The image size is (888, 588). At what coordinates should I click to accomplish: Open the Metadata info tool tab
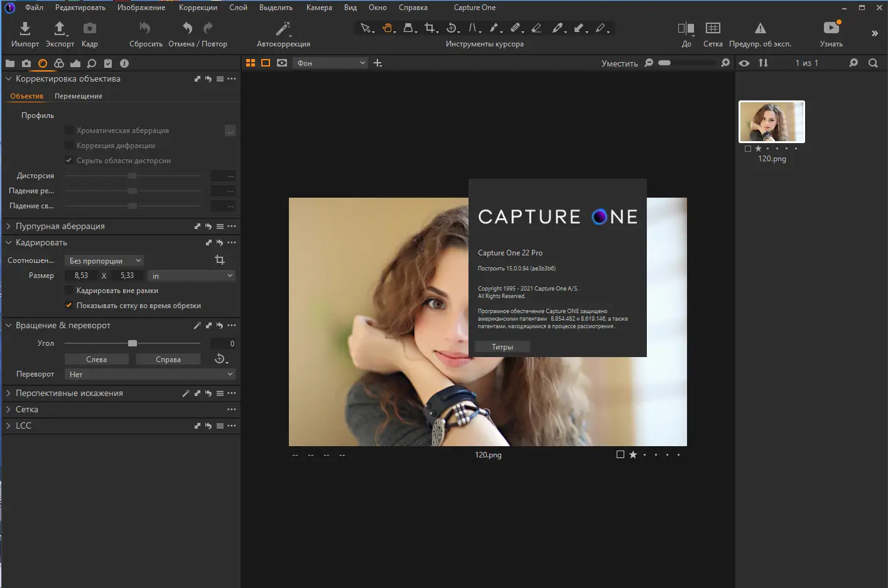[x=124, y=63]
